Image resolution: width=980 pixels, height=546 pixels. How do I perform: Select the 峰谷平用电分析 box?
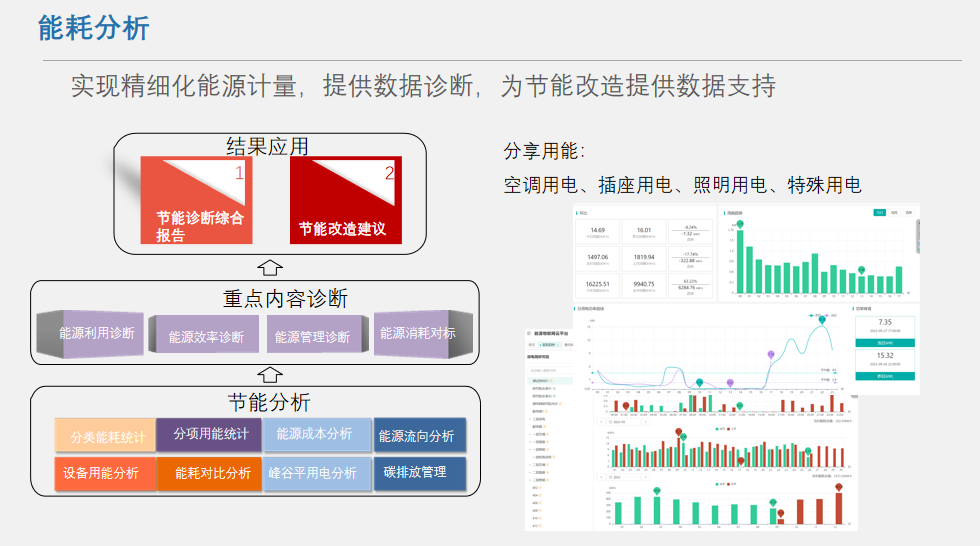tap(314, 472)
